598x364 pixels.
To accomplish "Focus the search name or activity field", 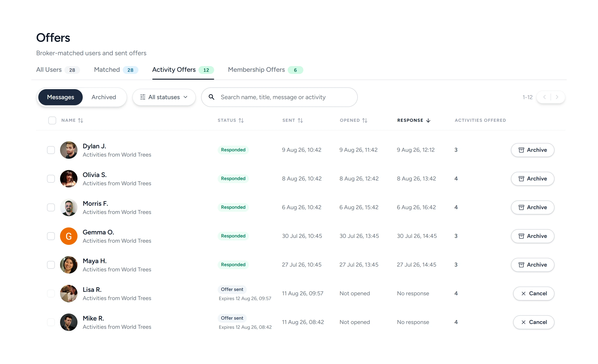I will [x=279, y=97].
